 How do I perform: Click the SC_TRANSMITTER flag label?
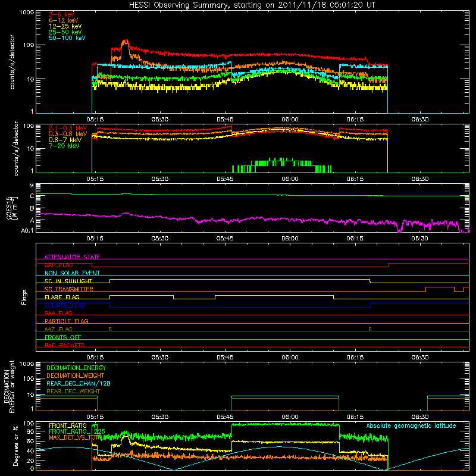coord(68,289)
